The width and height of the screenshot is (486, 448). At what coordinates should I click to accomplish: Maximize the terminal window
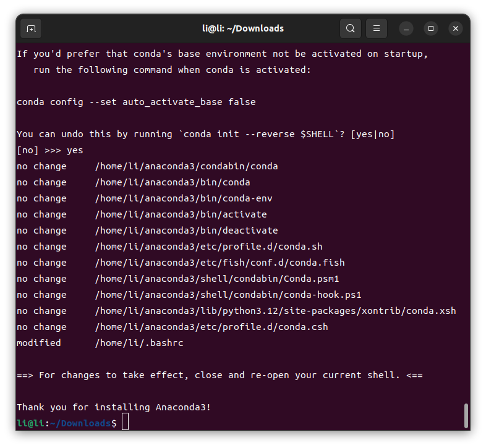click(x=431, y=28)
